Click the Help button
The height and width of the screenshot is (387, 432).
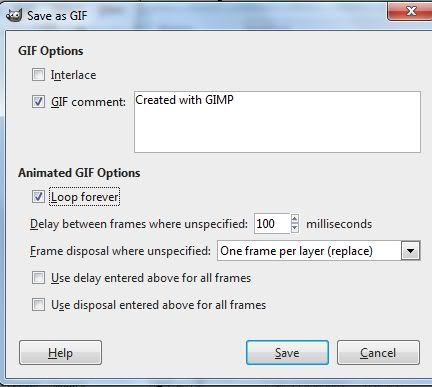click(x=60, y=353)
